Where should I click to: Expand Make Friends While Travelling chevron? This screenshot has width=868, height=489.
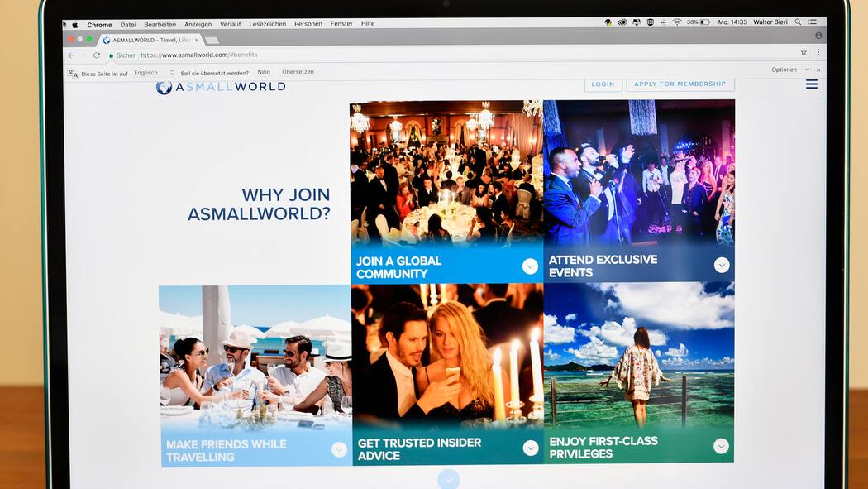(x=339, y=449)
